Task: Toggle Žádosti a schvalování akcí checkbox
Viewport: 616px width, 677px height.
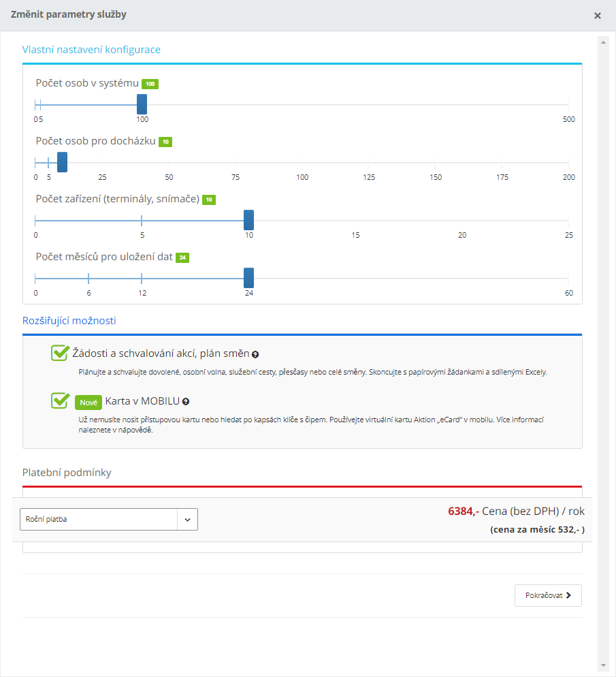Action: [x=60, y=353]
